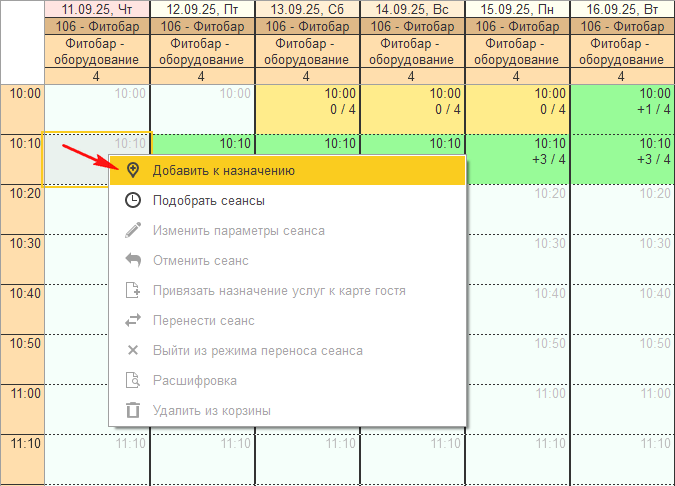Click the swap arrows icon of Перенести сеанс
Viewport: 675px width, 486px height.
(x=133, y=321)
